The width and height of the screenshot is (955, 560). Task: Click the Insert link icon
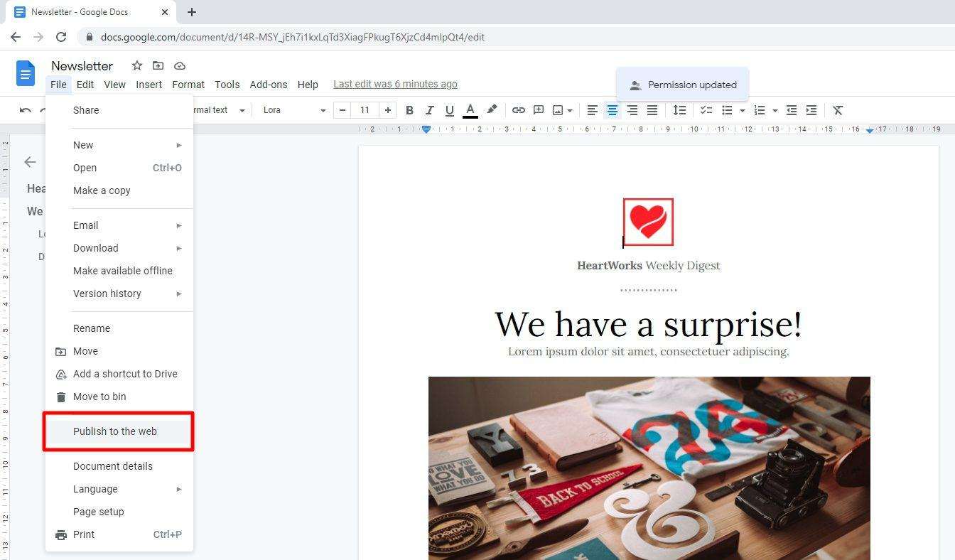[x=519, y=110]
